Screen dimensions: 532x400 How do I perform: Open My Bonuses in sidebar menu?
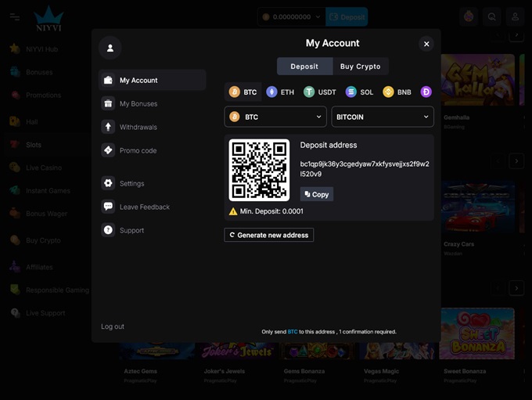click(x=138, y=103)
